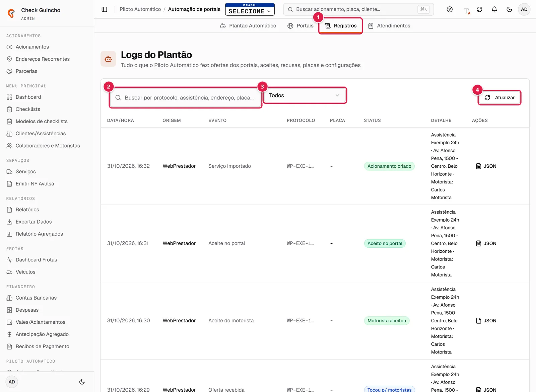Open the AD user avatar menu
The height and width of the screenshot is (392, 536).
524,9
